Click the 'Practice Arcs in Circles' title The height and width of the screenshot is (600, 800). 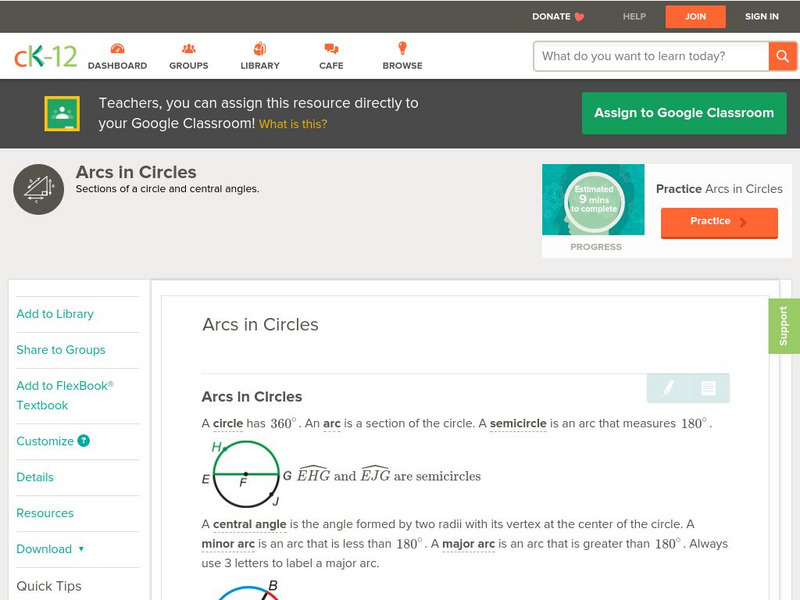pos(719,189)
